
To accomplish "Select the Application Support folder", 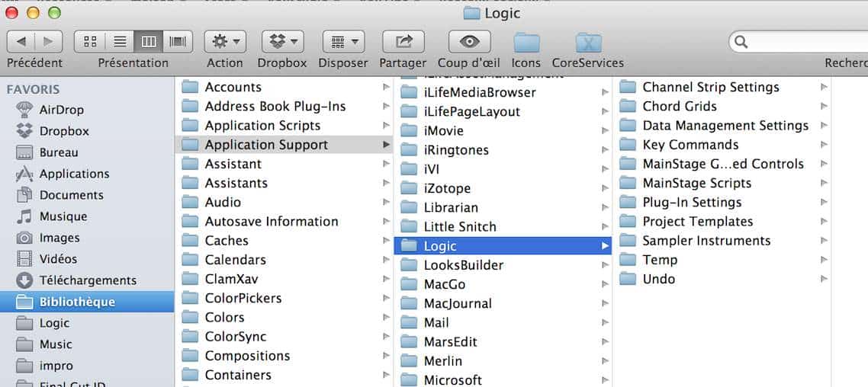I will 284,145.
